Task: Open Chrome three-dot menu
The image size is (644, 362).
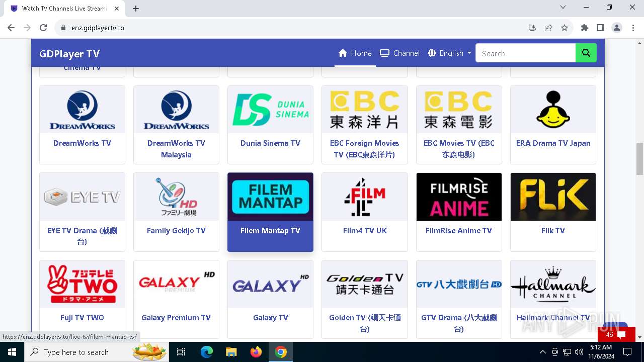Action: (x=633, y=28)
